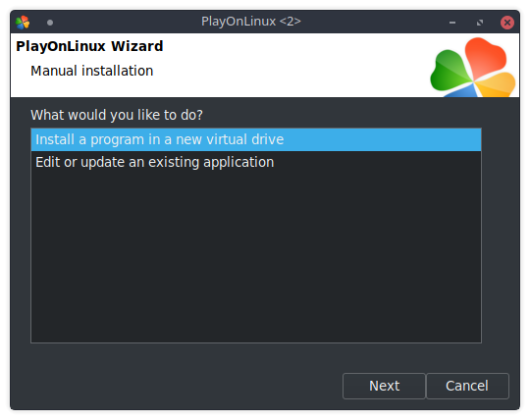This screenshot has width=530, height=420.
Task: Click the large PlayOnLinux clover logo
Action: (472, 67)
